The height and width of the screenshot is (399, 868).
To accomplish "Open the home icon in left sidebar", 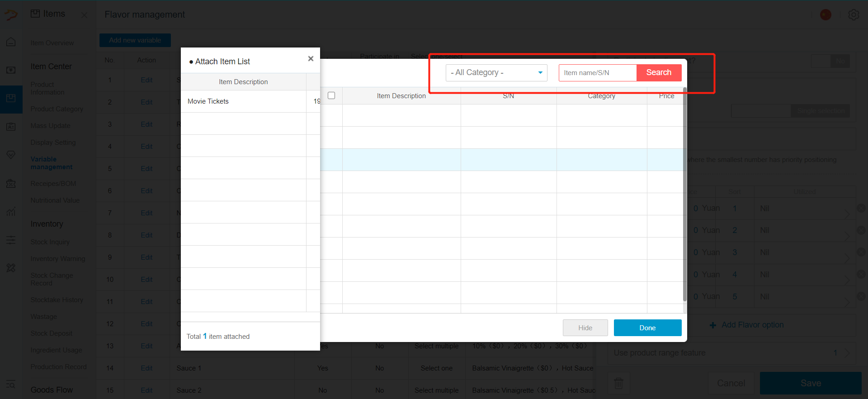I will [11, 42].
